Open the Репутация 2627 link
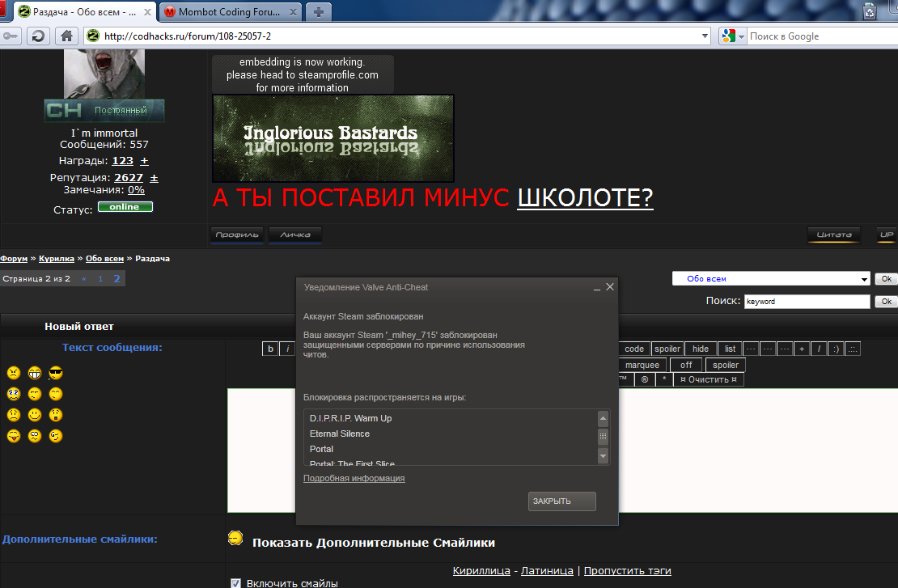This screenshot has height=588, width=898. [129, 177]
